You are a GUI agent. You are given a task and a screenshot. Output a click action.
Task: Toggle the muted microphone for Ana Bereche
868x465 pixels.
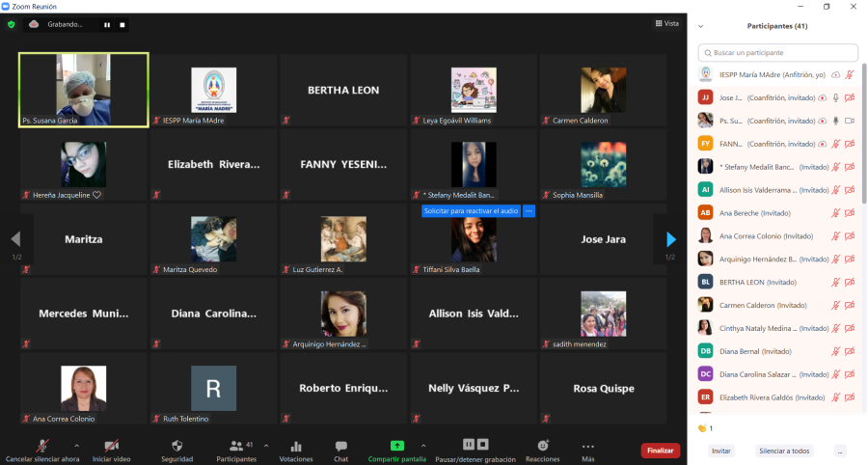pos(835,212)
